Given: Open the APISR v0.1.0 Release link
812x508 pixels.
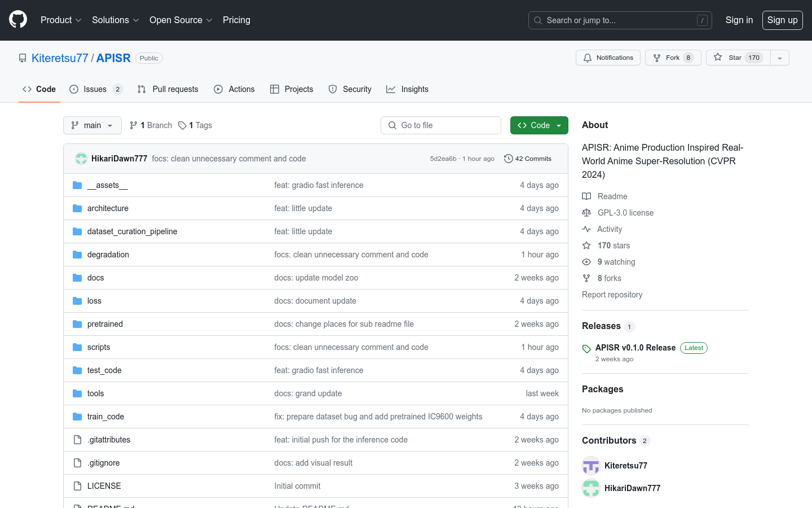Looking at the screenshot, I should coord(635,348).
